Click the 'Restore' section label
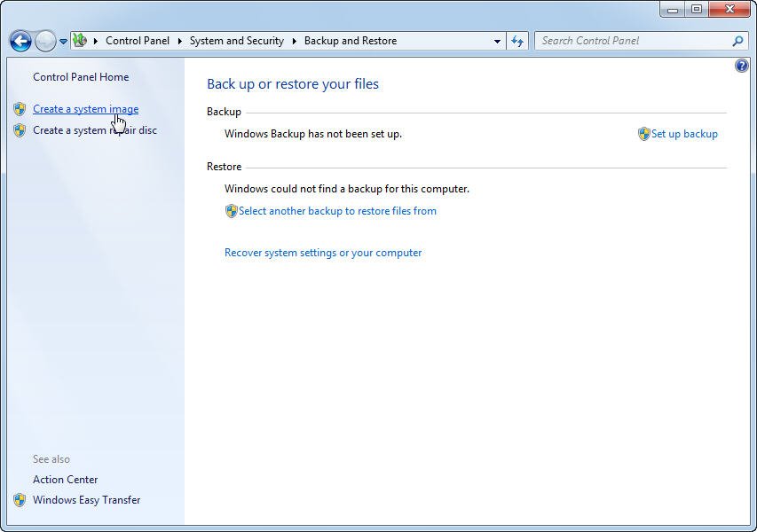Viewport: 757px width, 532px height. [x=224, y=167]
